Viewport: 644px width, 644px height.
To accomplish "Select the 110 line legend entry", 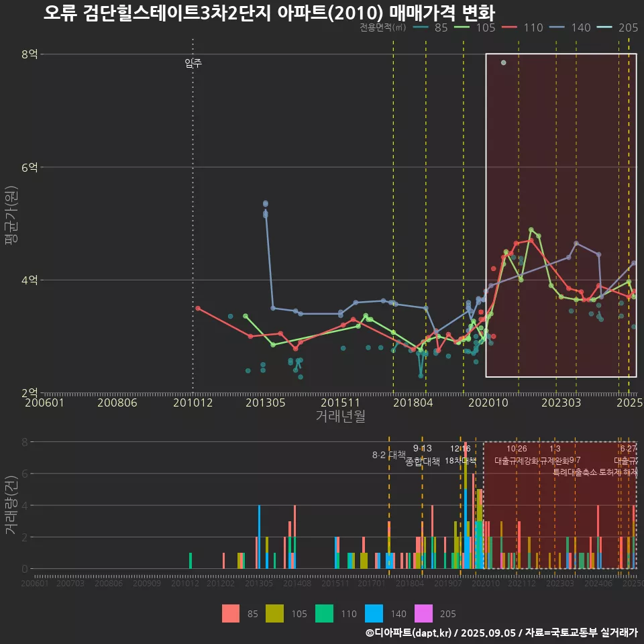I will click(x=523, y=28).
